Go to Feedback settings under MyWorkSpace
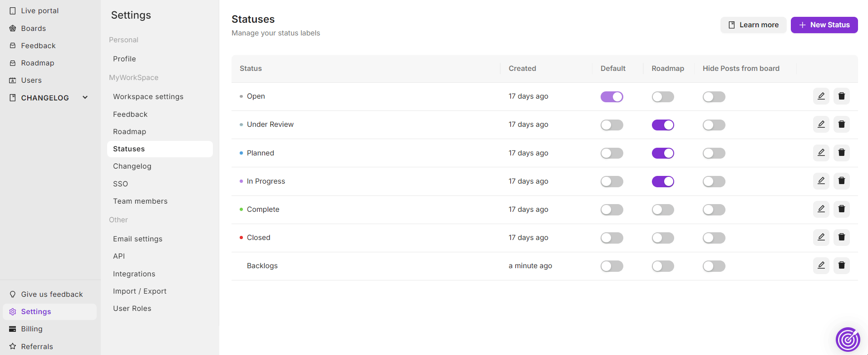 tap(130, 114)
